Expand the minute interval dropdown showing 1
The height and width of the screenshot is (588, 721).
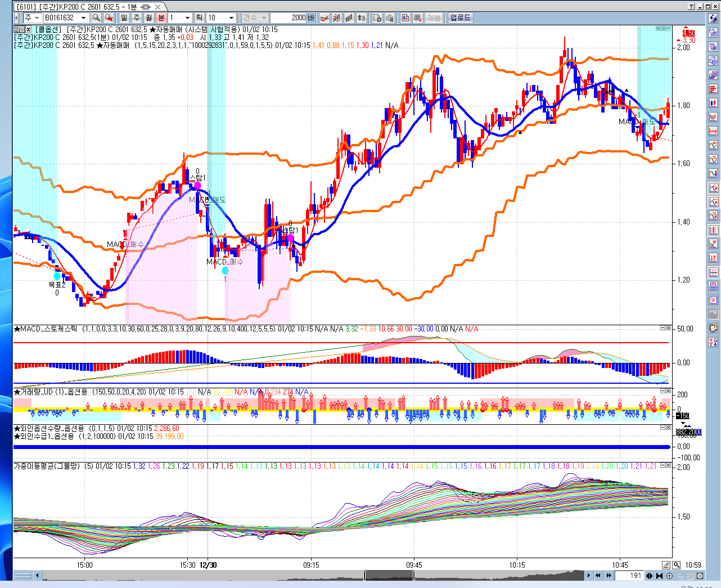pyautogui.click(x=188, y=18)
